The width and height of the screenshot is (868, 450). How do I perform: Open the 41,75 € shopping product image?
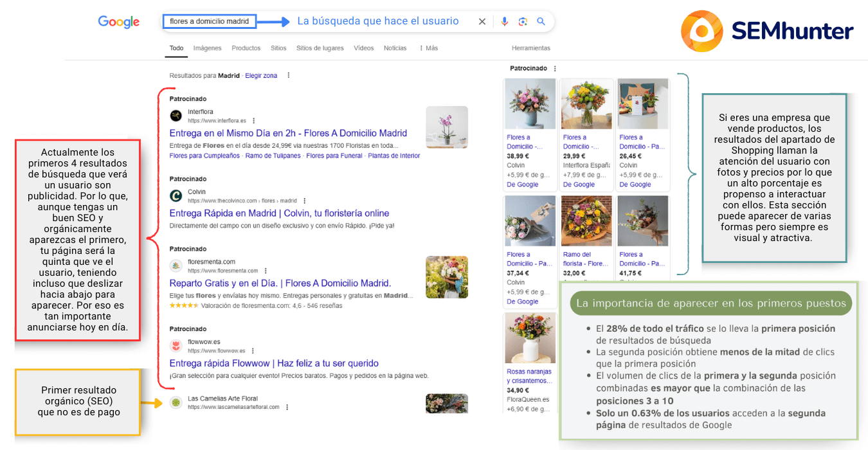(642, 222)
